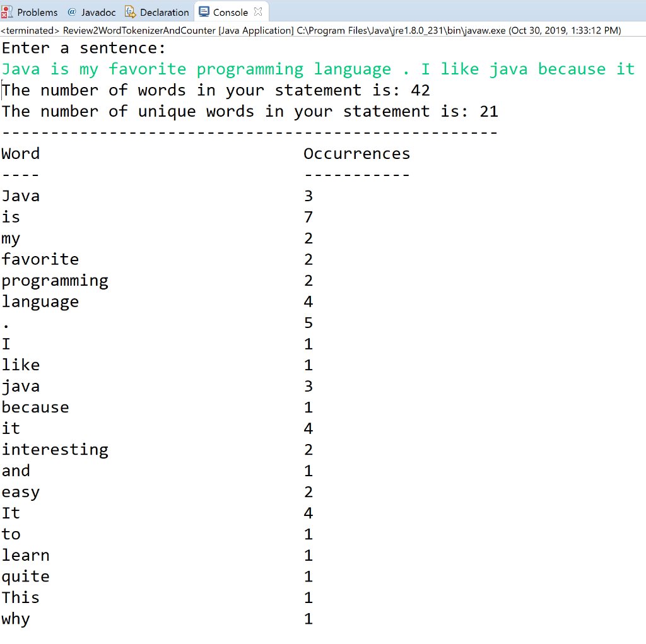Click the Occurrences column header text
Screen dimensions: 646x644
click(x=356, y=153)
